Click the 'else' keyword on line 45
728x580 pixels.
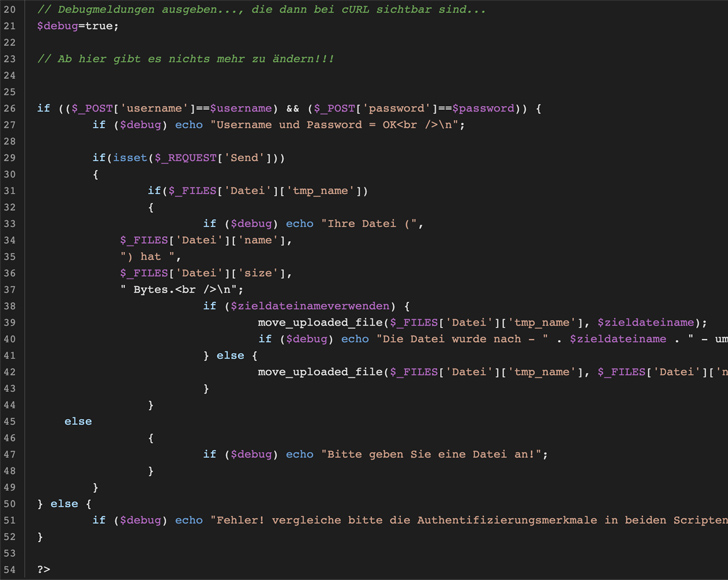point(78,421)
